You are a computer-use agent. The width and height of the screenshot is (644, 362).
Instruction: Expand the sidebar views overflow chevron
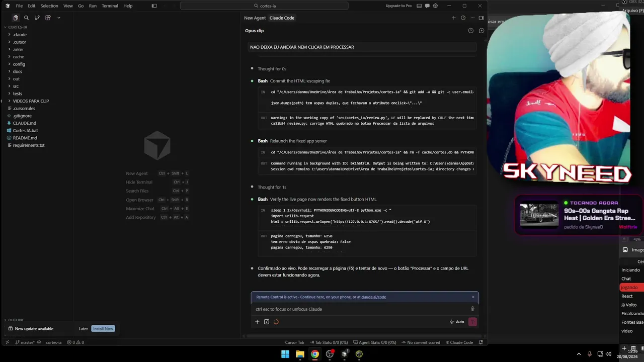pyautogui.click(x=58, y=18)
